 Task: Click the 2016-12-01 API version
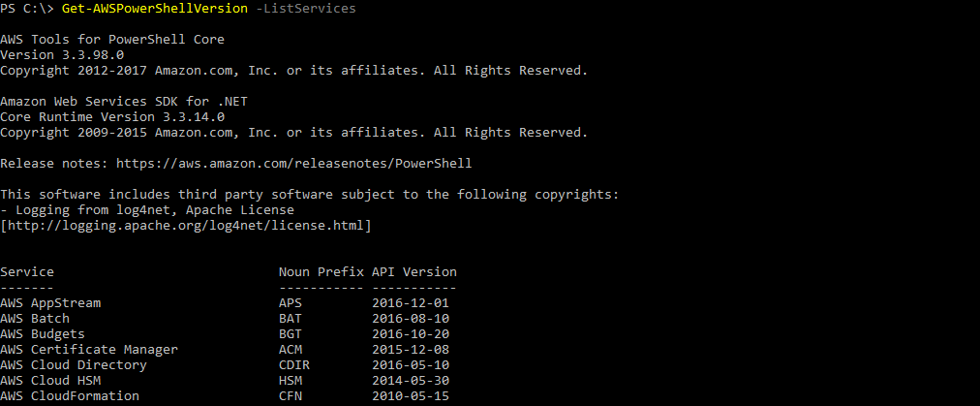(x=410, y=302)
